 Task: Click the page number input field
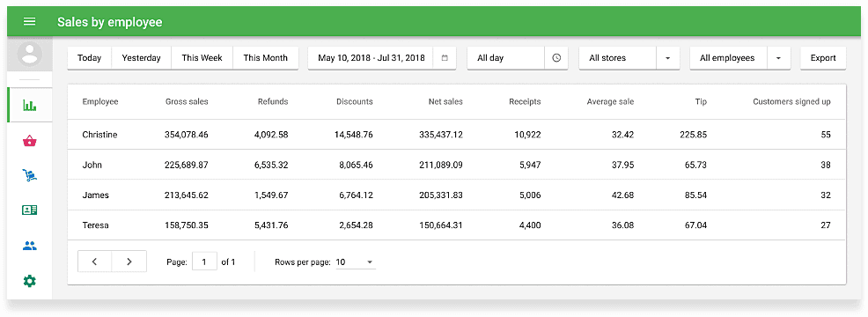pos(204,262)
